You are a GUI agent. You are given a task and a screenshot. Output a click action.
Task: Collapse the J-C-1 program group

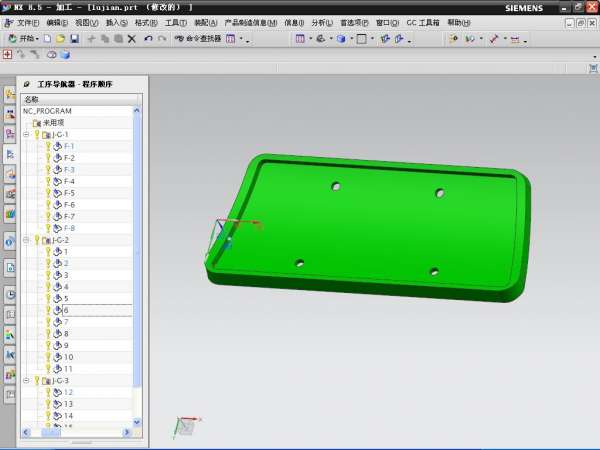click(26, 134)
